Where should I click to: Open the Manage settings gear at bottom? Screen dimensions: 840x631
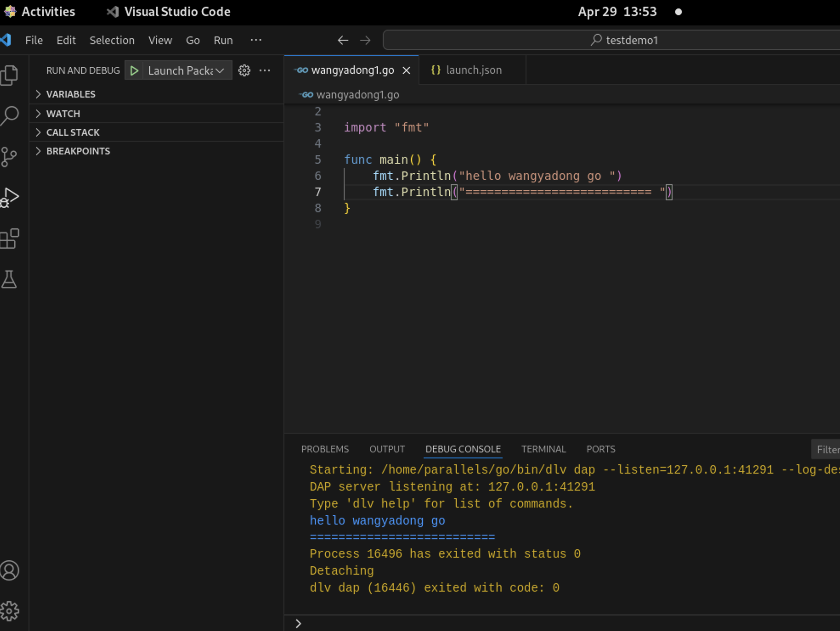[10, 611]
